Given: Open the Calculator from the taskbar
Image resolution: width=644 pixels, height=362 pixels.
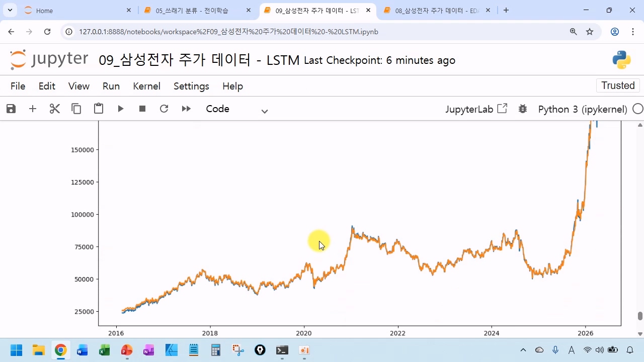Looking at the screenshot, I should (215, 350).
